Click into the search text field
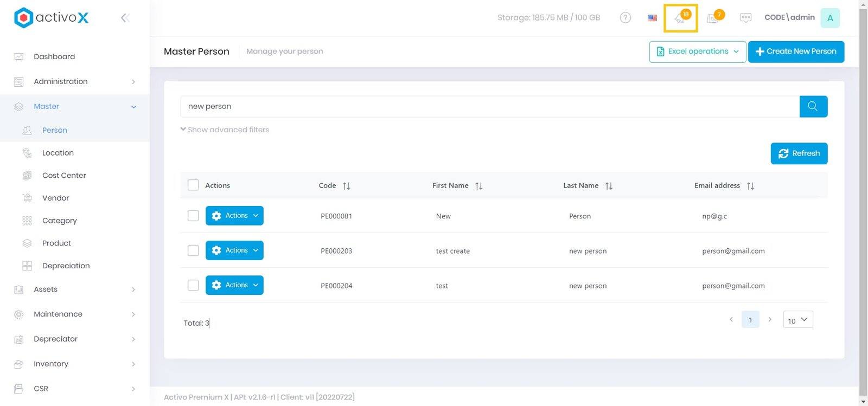The width and height of the screenshot is (868, 406). click(x=488, y=106)
